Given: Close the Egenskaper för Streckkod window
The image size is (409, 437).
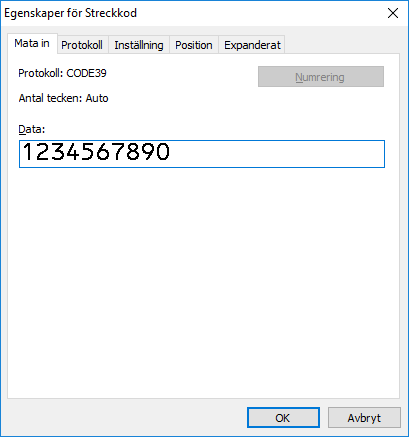Looking at the screenshot, I should click(x=393, y=13).
